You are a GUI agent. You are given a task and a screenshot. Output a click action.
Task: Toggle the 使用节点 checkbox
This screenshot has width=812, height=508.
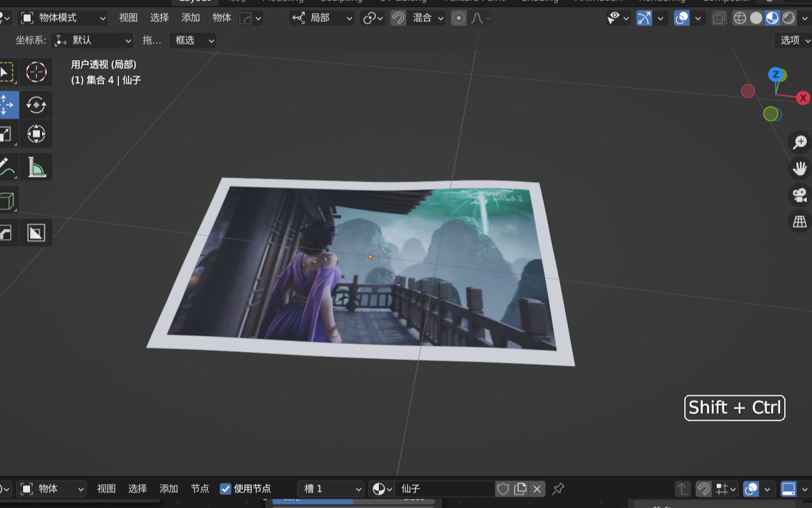click(x=226, y=489)
